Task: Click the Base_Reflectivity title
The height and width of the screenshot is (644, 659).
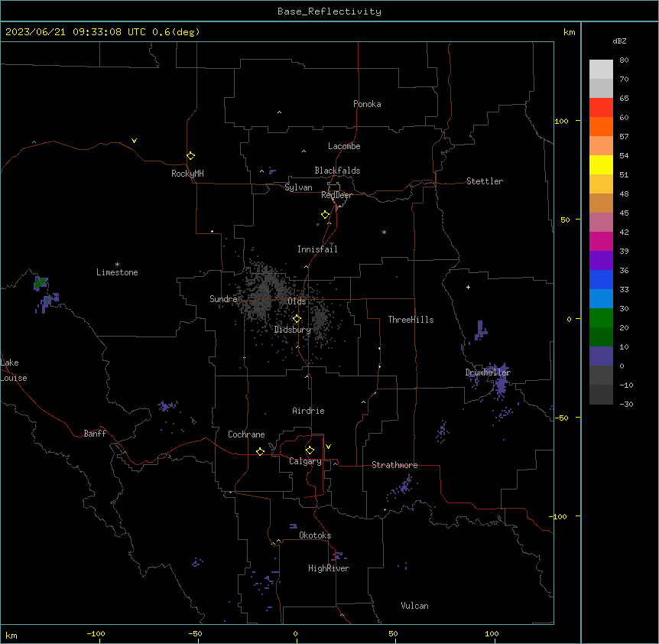Action: click(329, 11)
